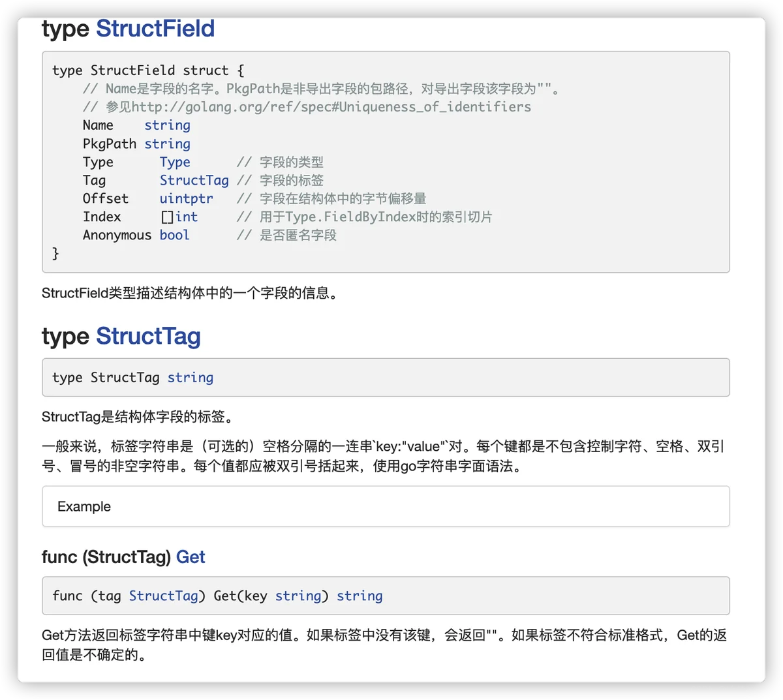Click 'Index' field name in code
Screen dimensions: 783x700
[102, 217]
